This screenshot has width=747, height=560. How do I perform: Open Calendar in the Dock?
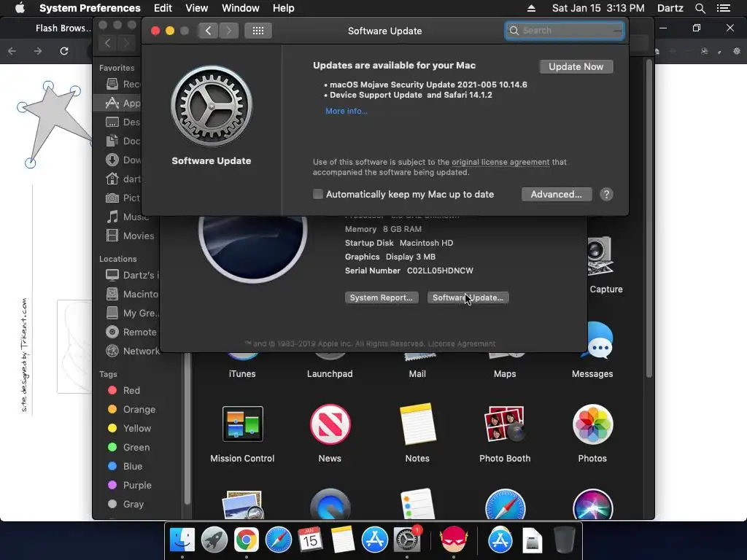point(310,540)
